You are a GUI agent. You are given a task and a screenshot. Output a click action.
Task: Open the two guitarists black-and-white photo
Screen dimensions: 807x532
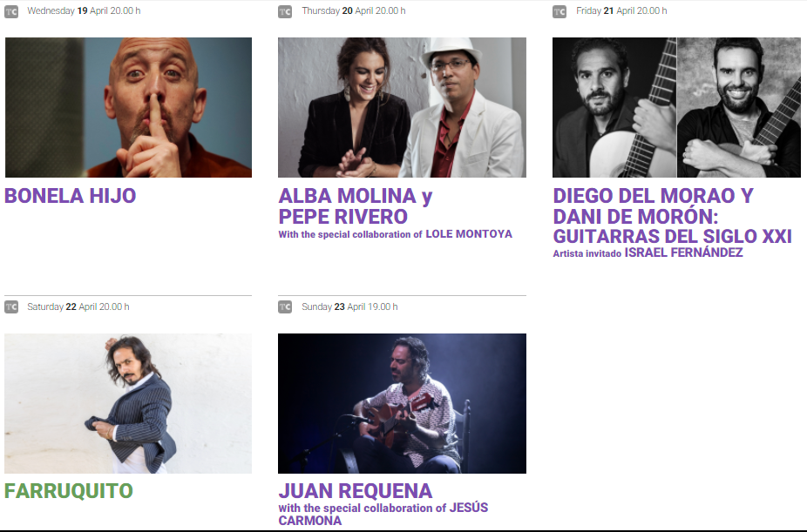click(676, 107)
